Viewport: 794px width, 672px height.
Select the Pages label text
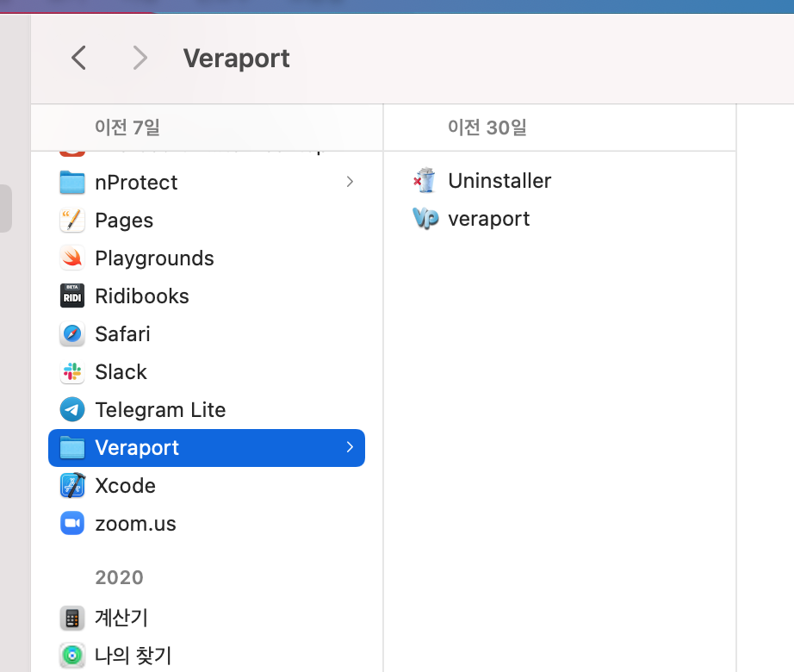pyautogui.click(x=124, y=221)
